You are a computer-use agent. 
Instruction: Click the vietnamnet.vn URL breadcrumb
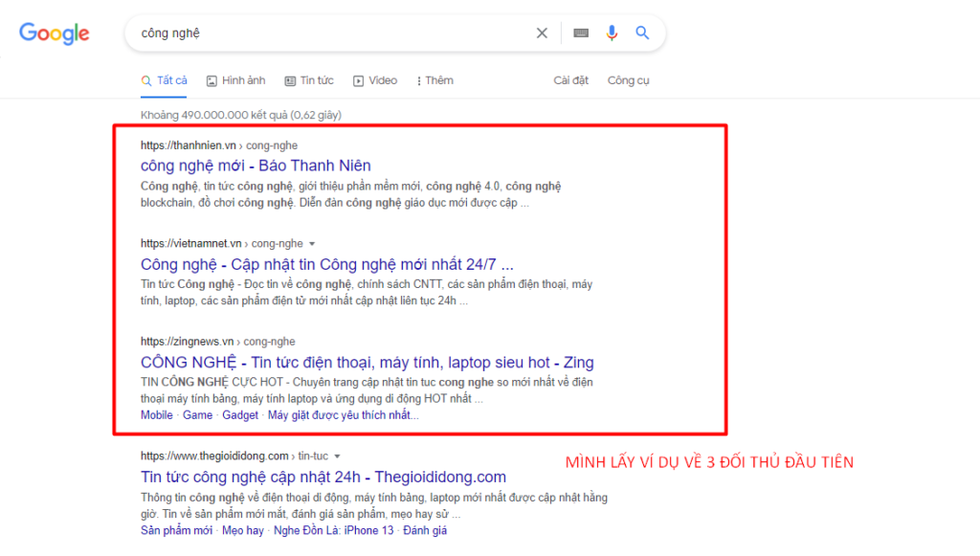tap(221, 244)
